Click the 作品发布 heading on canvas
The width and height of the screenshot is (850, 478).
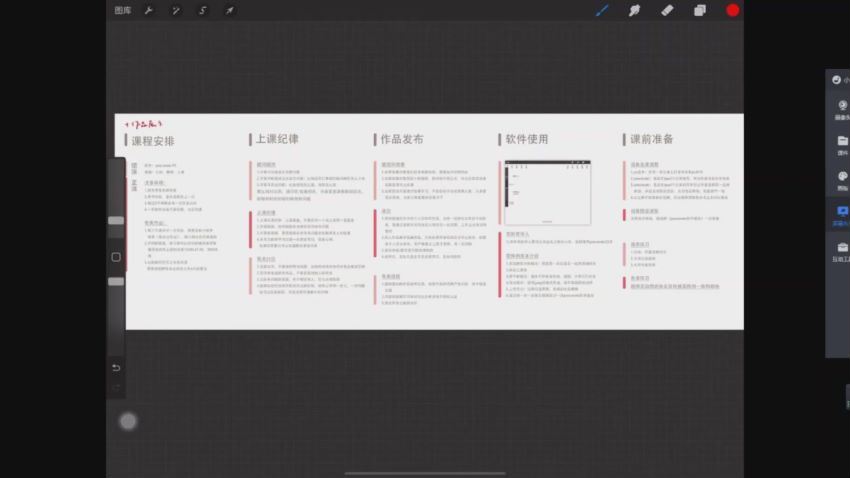(x=402, y=139)
